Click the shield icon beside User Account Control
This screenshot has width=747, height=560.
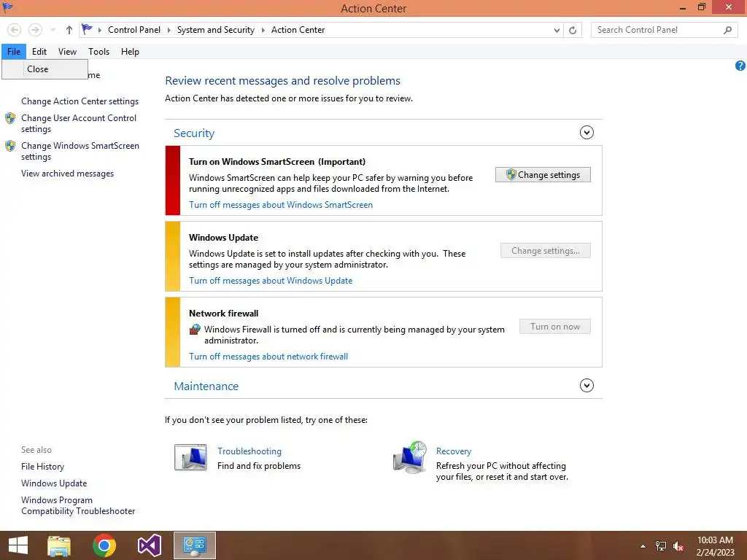(x=10, y=118)
